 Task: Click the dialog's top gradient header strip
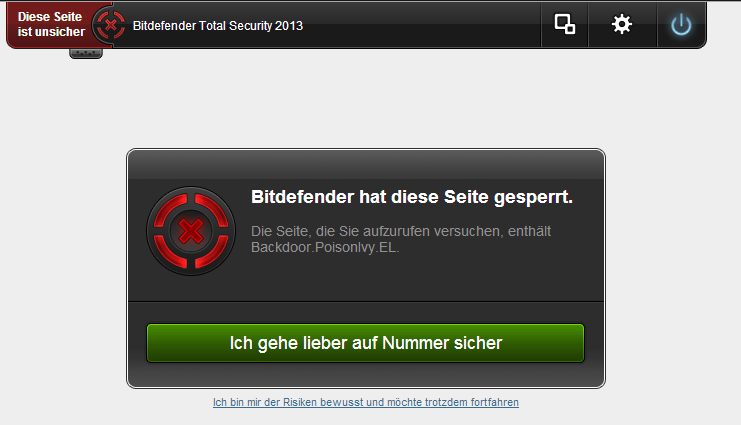[366, 165]
